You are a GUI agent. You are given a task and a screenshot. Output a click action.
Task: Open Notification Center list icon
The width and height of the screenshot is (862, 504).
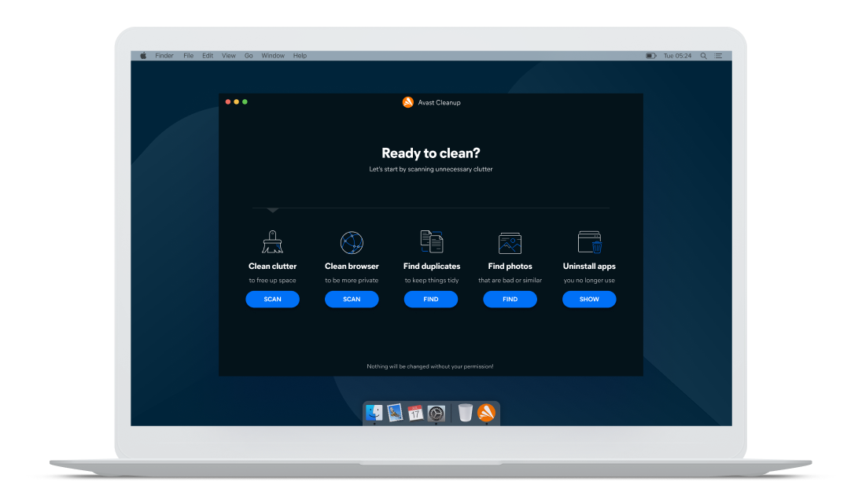pos(718,56)
